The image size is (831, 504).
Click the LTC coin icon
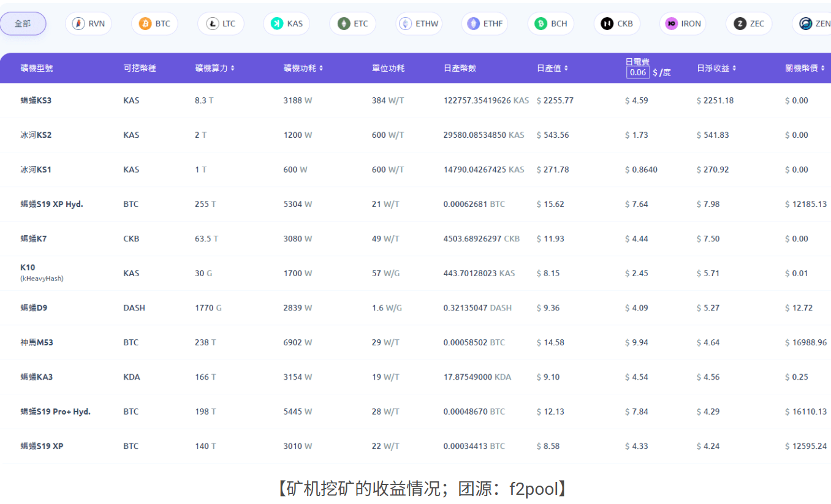[213, 24]
